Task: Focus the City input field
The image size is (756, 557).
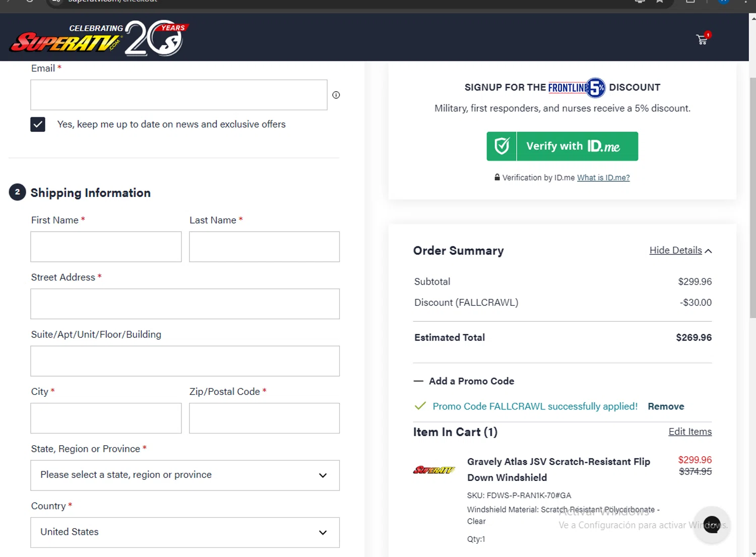Action: coord(106,418)
